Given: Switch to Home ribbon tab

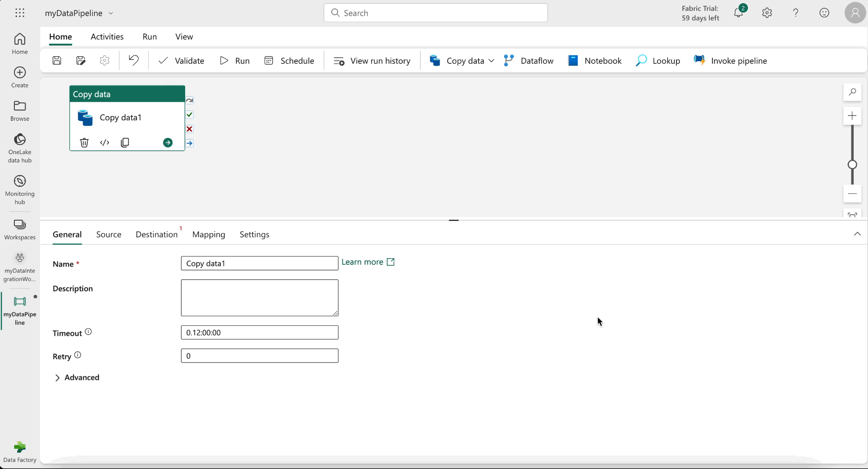Looking at the screenshot, I should (x=60, y=37).
